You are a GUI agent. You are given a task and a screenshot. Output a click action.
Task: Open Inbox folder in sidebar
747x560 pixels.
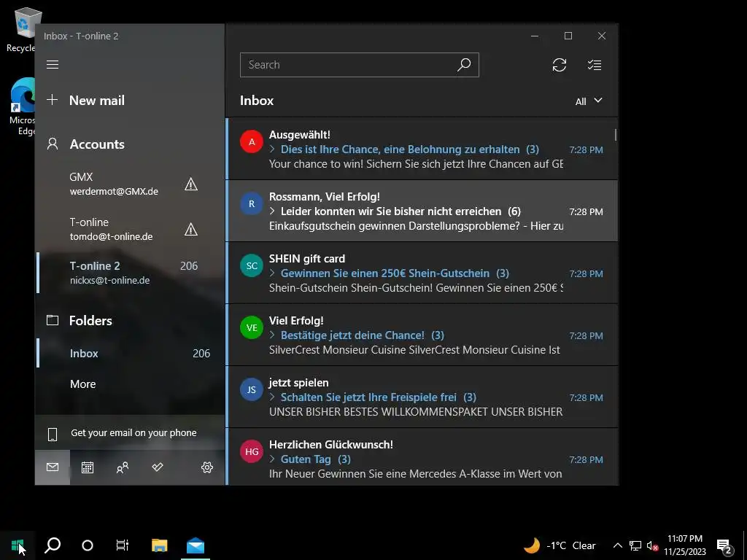pos(130,354)
